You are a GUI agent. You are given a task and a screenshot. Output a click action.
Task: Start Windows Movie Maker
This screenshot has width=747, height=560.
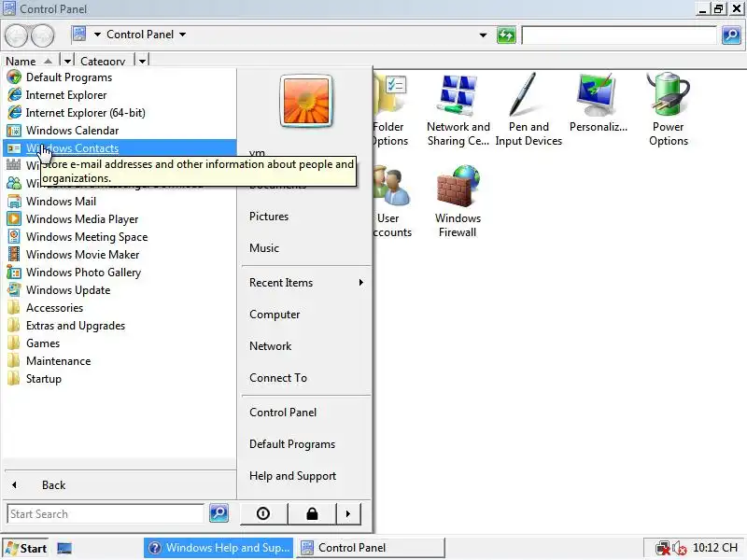tap(120, 254)
